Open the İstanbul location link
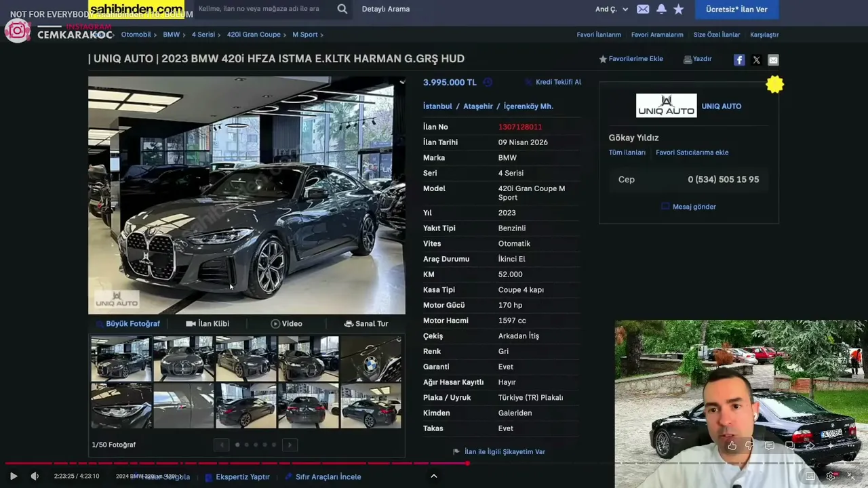 point(437,106)
